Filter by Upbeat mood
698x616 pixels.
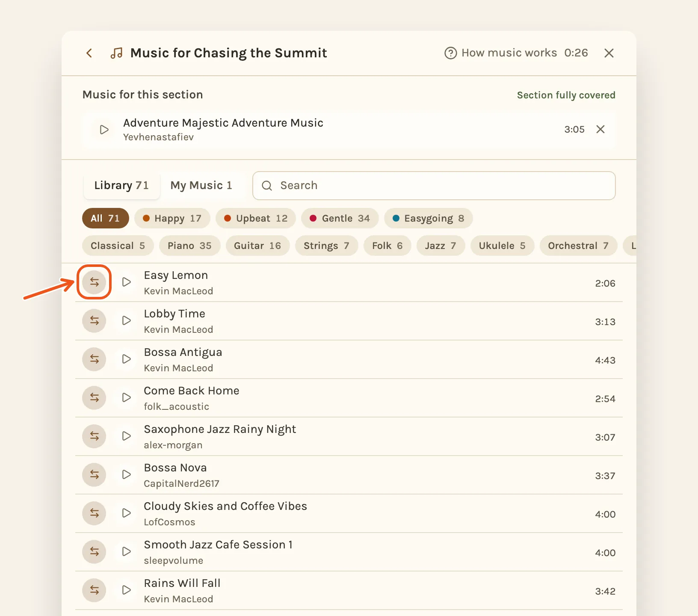coord(256,218)
